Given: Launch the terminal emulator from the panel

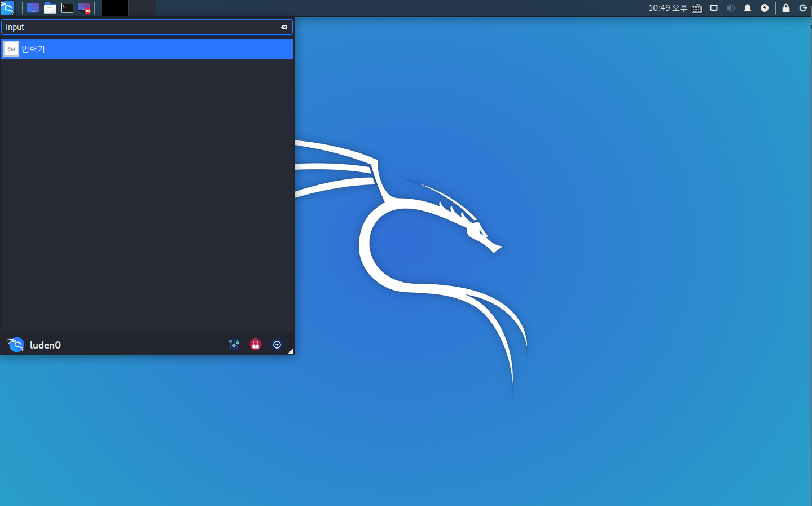Looking at the screenshot, I should pyautogui.click(x=67, y=8).
